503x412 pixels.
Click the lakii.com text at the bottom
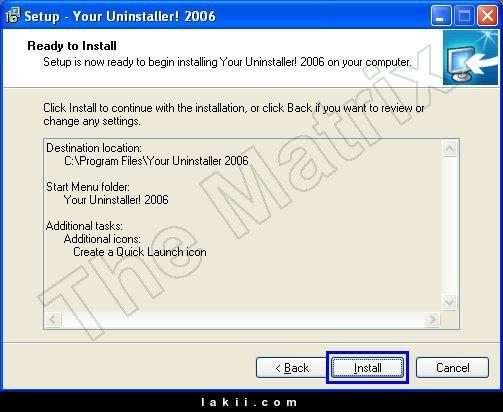(249, 402)
